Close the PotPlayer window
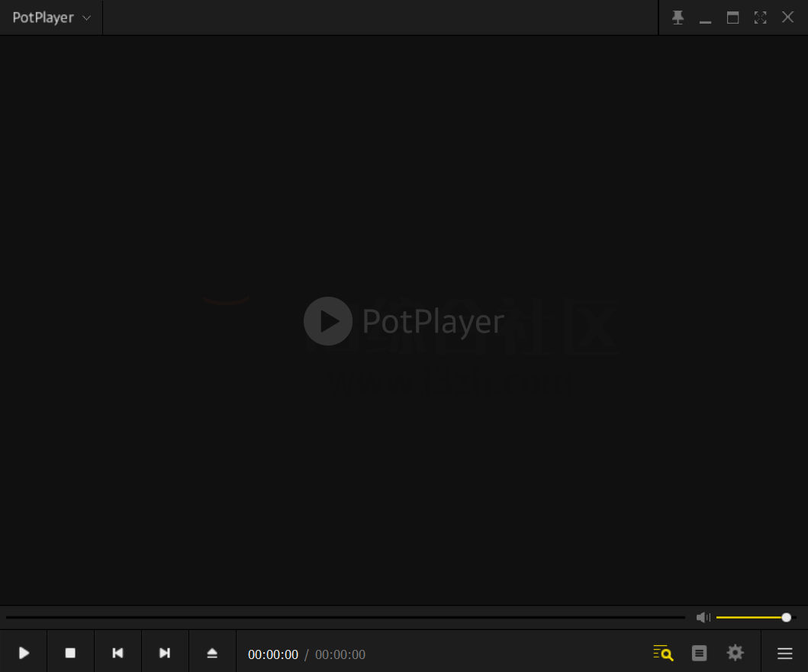The image size is (808, 672). pyautogui.click(x=787, y=17)
